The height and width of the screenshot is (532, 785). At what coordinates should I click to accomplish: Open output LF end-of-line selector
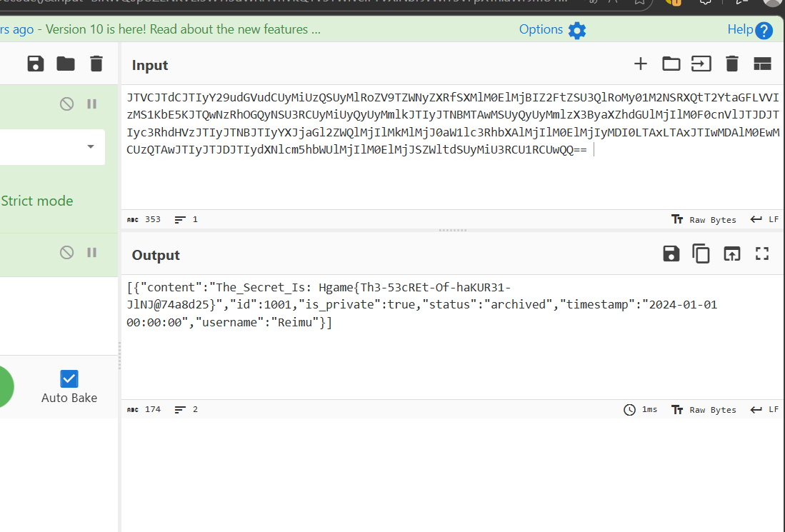coord(764,410)
